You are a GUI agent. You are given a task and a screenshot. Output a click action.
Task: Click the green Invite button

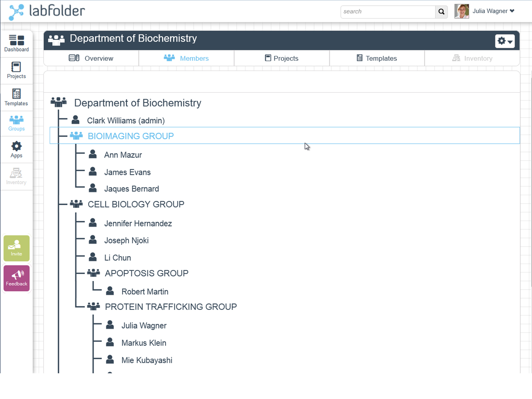[16, 248]
